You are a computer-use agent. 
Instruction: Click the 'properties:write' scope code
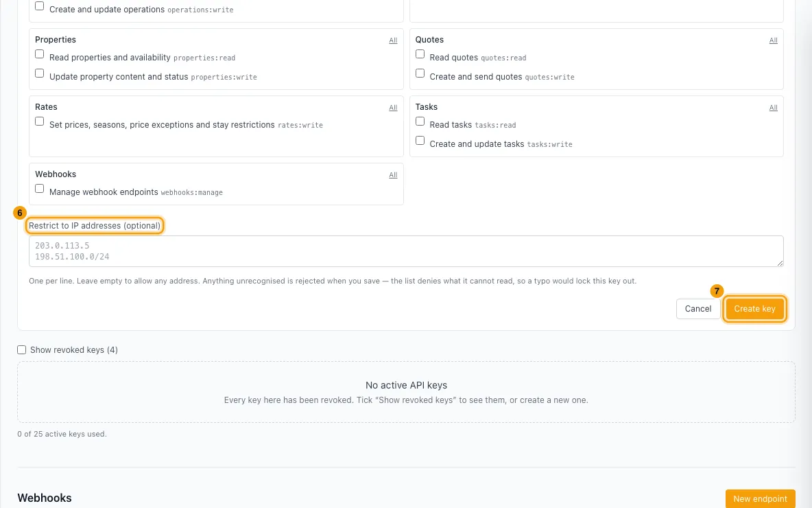point(224,78)
